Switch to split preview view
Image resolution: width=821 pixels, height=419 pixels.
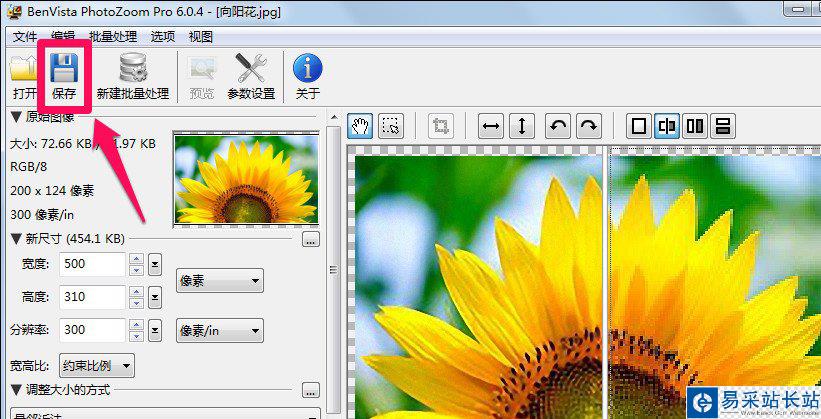point(667,126)
